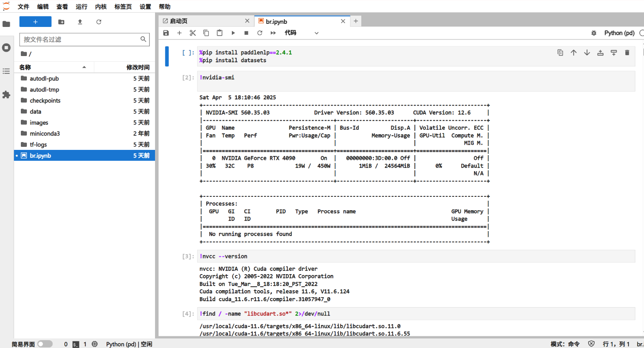644x348 pixels.
Task: Open the autodl-tmp folder
Action: point(84,89)
